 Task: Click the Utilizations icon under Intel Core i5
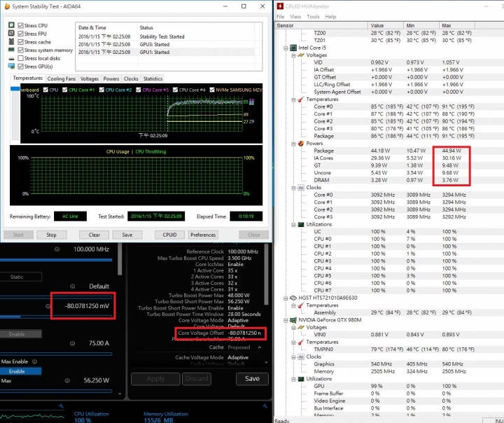point(301,224)
